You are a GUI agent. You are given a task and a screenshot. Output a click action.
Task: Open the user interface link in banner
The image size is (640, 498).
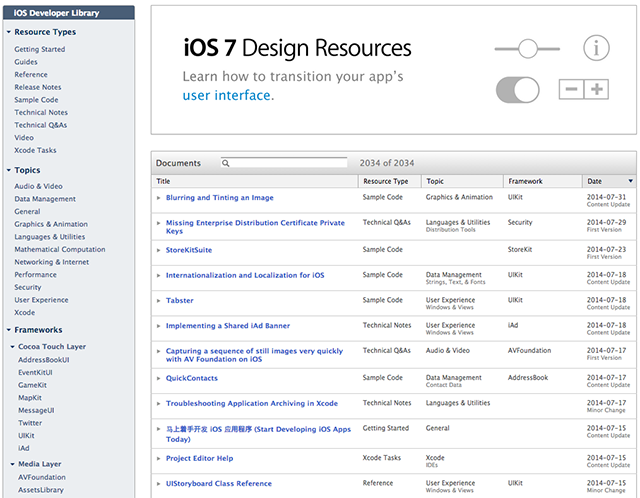pos(227,96)
